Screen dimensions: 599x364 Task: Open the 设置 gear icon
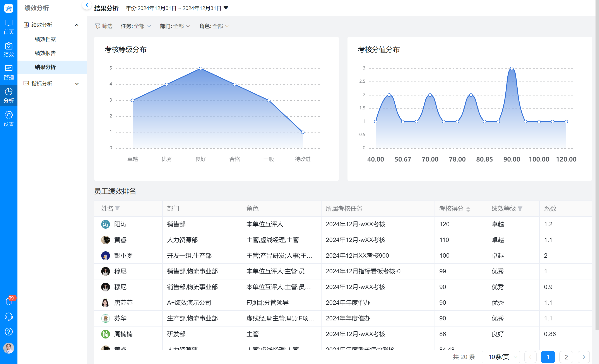click(x=9, y=119)
